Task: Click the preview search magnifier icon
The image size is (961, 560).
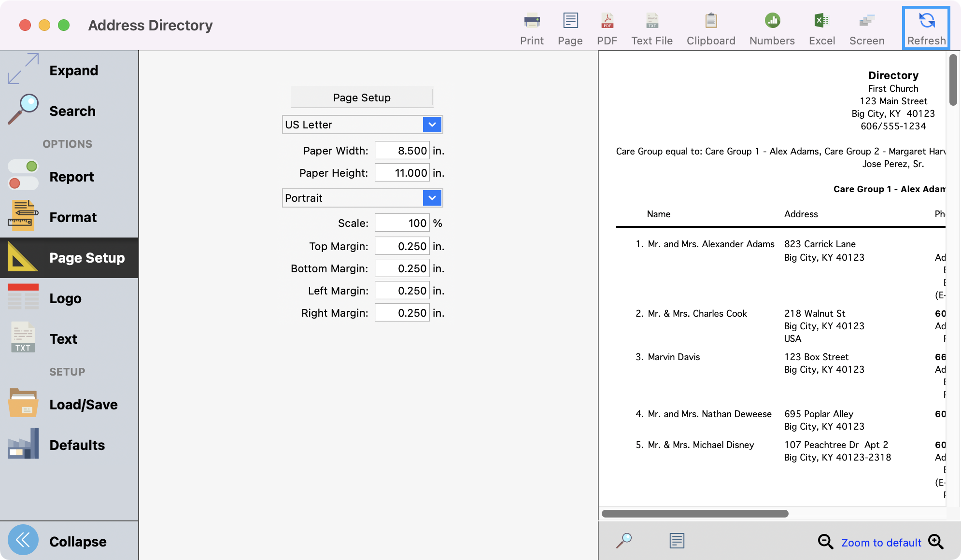Action: [624, 541]
